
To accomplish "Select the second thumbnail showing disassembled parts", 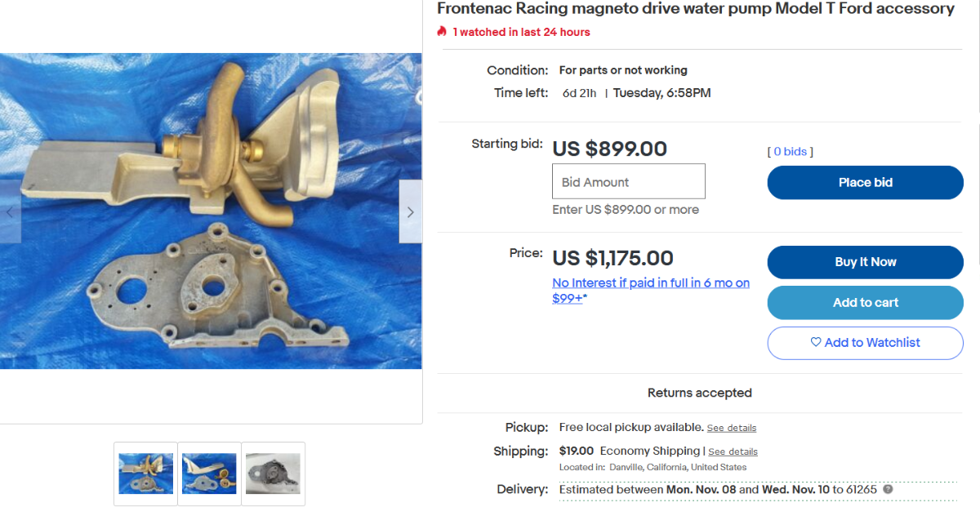I will coord(210,474).
